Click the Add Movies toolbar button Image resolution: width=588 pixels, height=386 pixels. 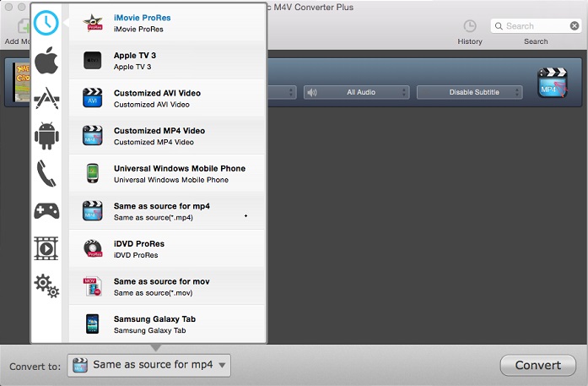click(18, 32)
